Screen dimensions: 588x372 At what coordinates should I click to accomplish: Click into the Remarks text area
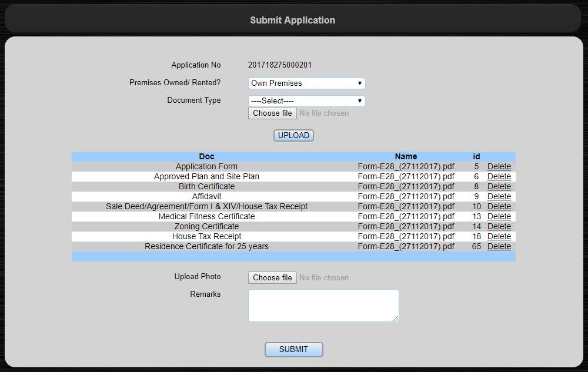pyautogui.click(x=323, y=306)
